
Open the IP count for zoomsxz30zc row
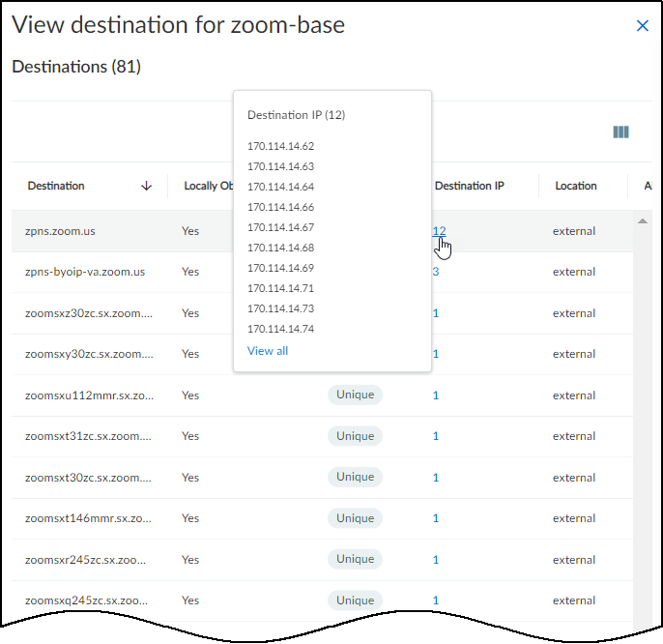(436, 313)
